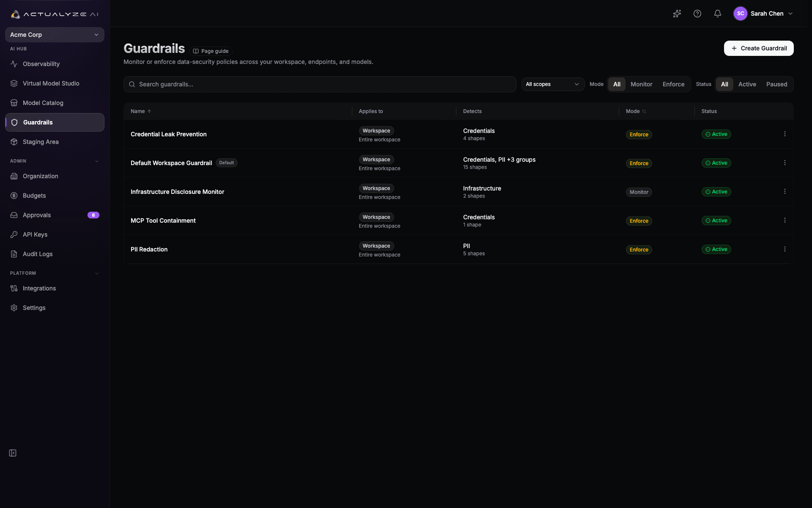The height and width of the screenshot is (508, 812).
Task: Click Create Guardrail button
Action: tap(759, 48)
